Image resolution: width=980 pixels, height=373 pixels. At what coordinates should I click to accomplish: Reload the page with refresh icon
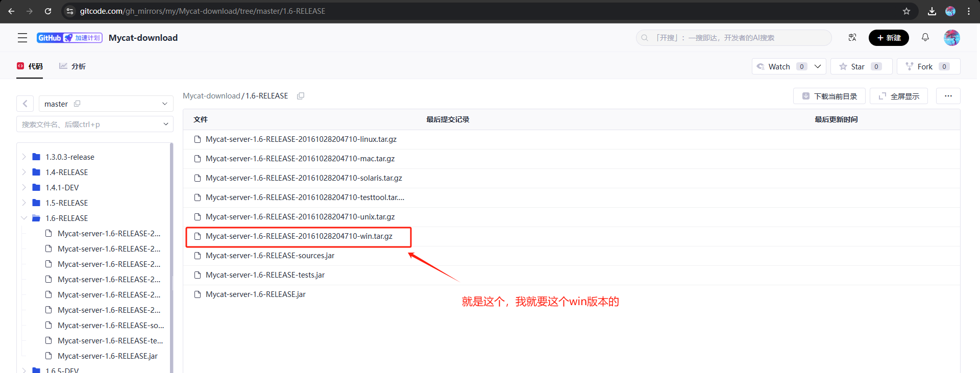pos(48,11)
